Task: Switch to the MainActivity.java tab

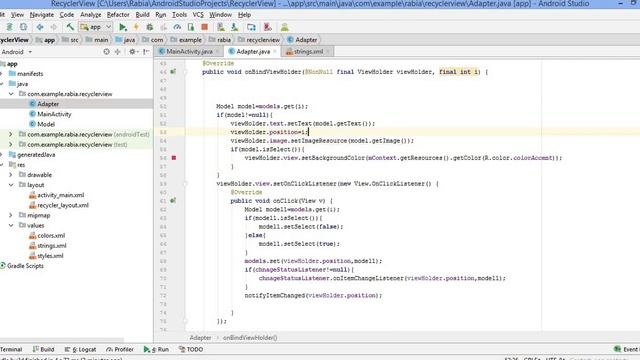Action: tap(189, 52)
